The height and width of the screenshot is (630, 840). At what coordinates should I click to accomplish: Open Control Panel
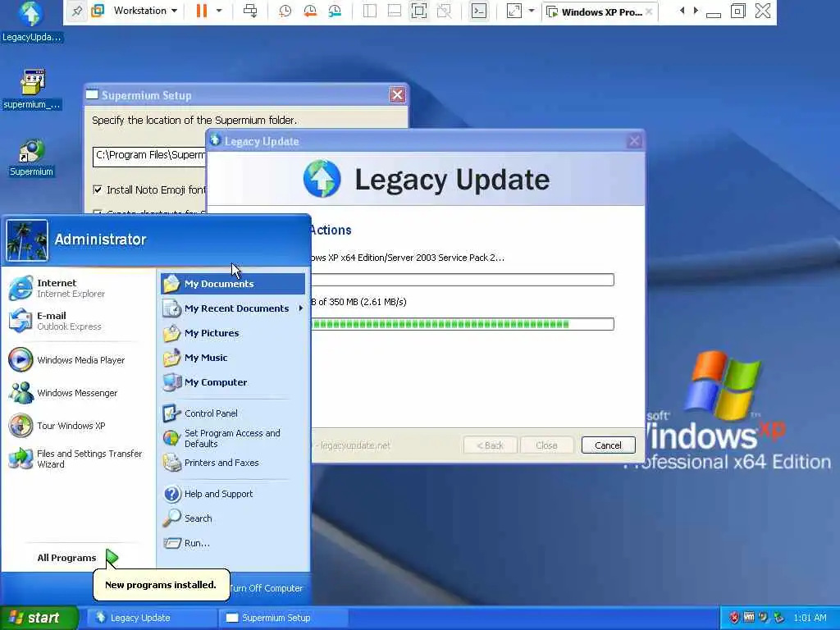[x=232, y=413]
